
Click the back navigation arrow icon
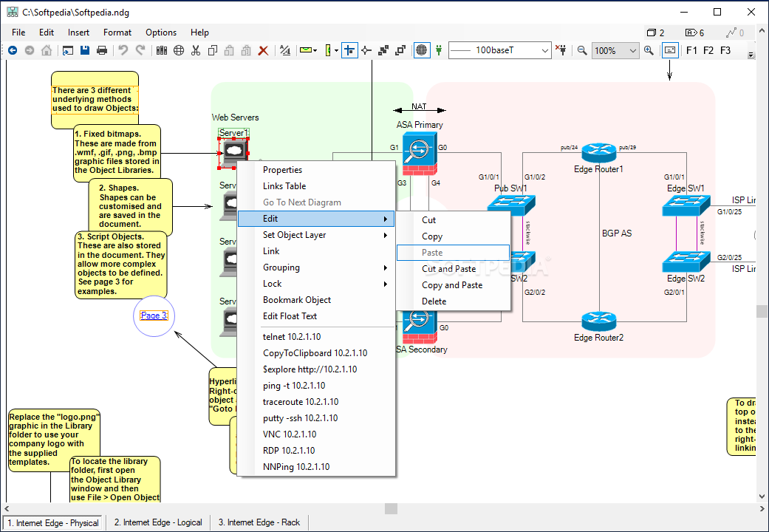point(13,50)
